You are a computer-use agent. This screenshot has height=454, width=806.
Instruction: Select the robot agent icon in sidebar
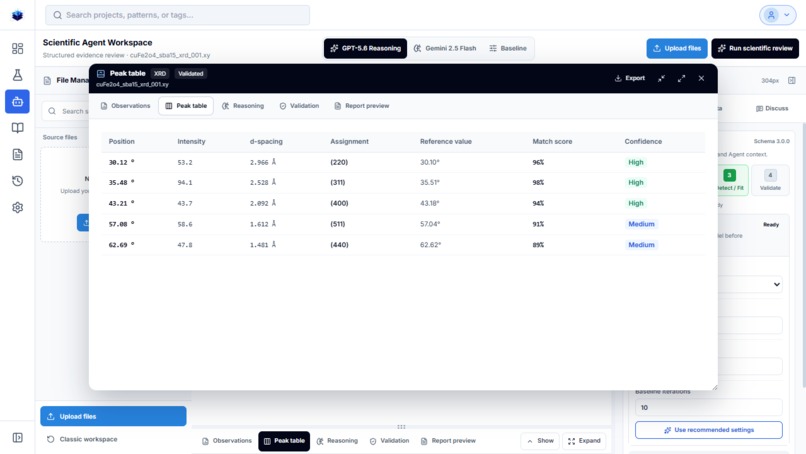pyautogui.click(x=17, y=102)
